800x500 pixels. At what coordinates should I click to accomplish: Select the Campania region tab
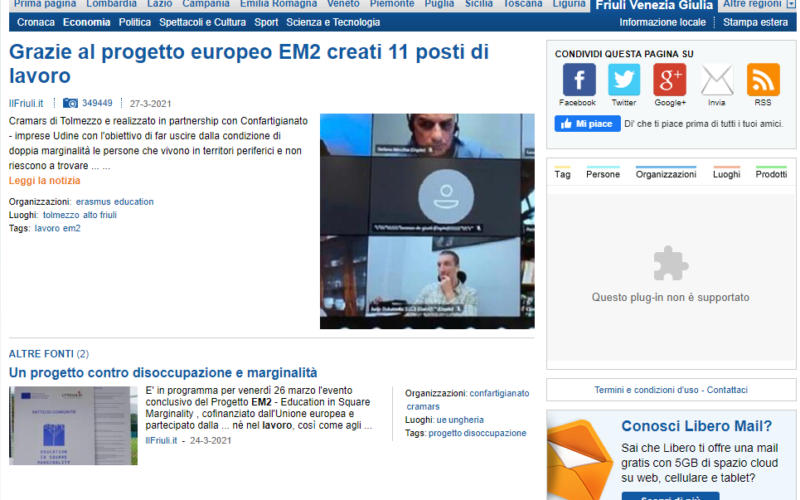pyautogui.click(x=206, y=4)
